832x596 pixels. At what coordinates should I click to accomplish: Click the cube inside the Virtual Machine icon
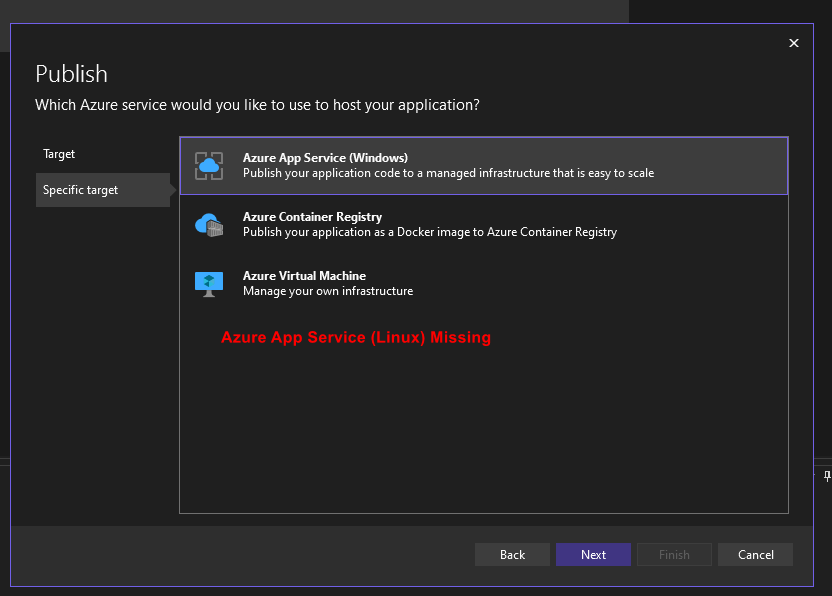point(209,281)
